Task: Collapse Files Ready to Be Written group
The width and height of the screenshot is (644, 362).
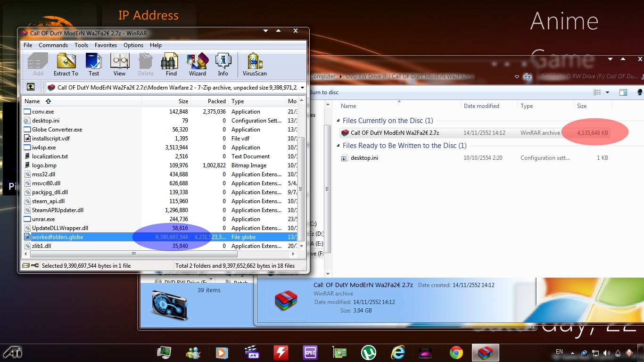Action: coord(339,146)
